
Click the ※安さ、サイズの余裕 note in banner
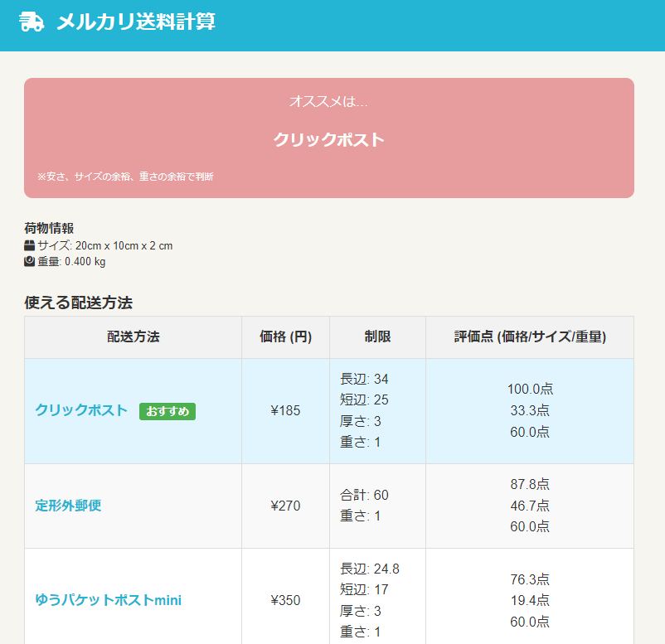(x=125, y=177)
